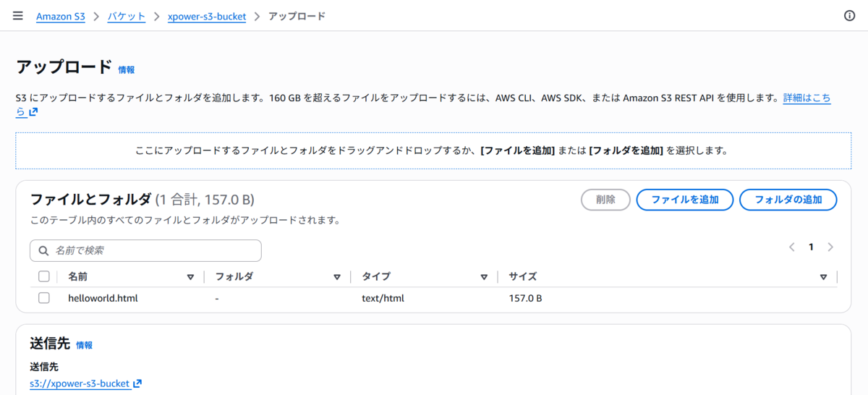Sort by 名前 column arrow
The image size is (868, 395).
pyautogui.click(x=190, y=277)
